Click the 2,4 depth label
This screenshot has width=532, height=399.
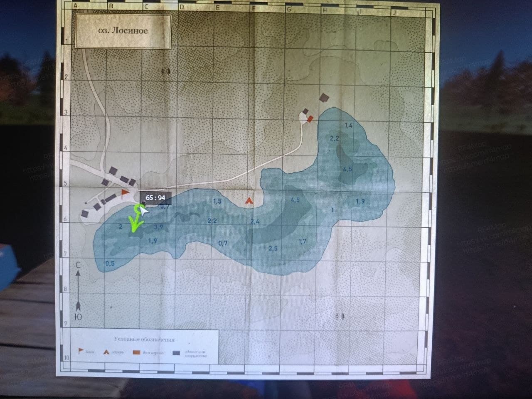pyautogui.click(x=255, y=222)
